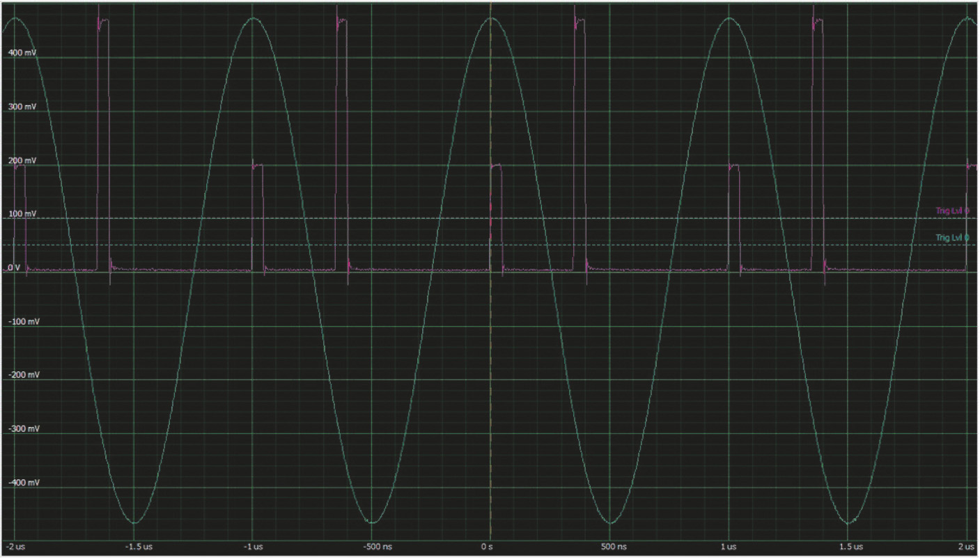Screen dimensions: 980x558
Task: Click the 200 mV voltage axis label
Action: [x=22, y=161]
